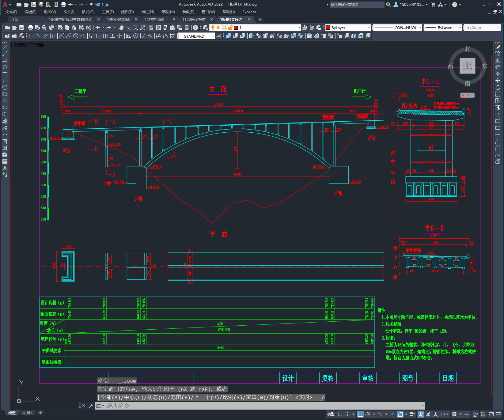504x420 pixels.
Task: Select the Center Mark tool
Action: [x=135, y=36]
